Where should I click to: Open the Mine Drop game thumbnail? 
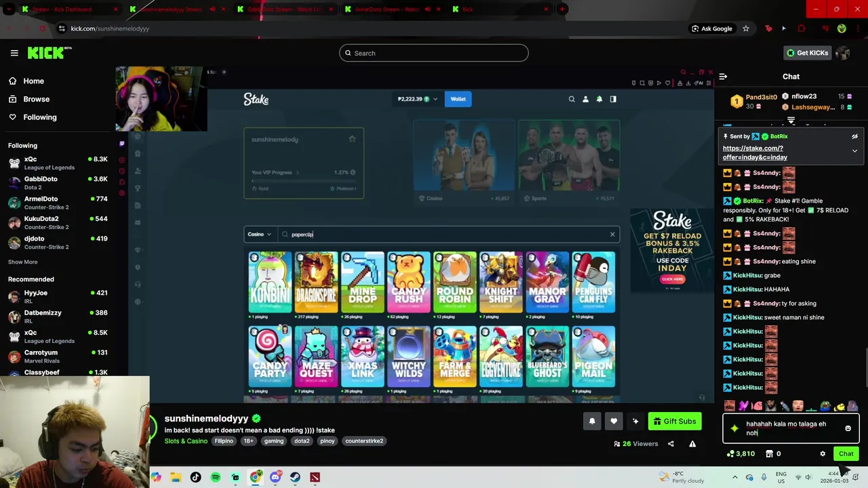[362, 282]
